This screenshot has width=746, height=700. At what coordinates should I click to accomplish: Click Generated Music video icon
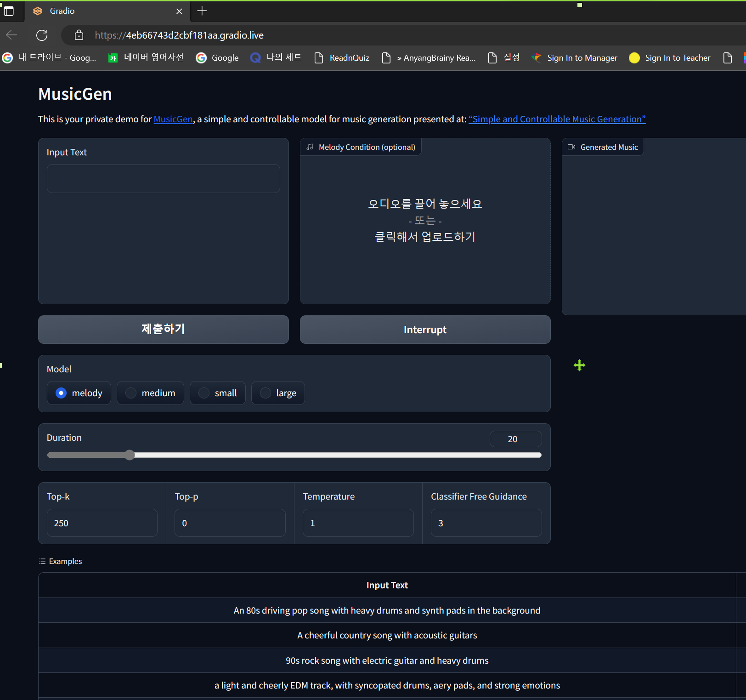tap(571, 147)
